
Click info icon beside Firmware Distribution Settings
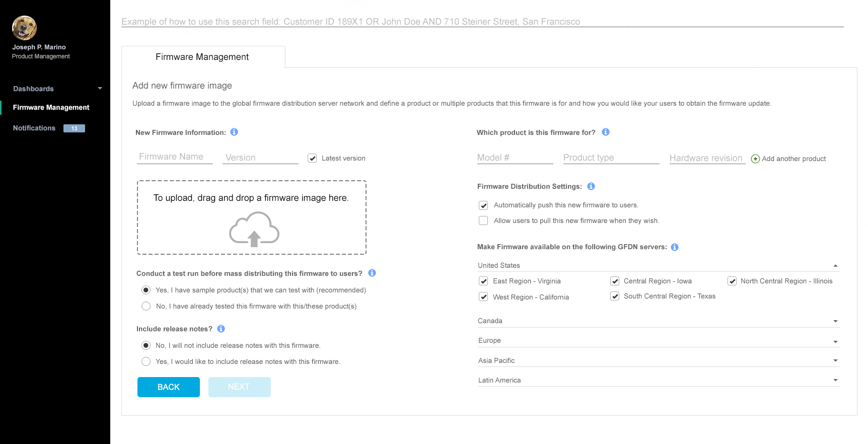point(591,186)
